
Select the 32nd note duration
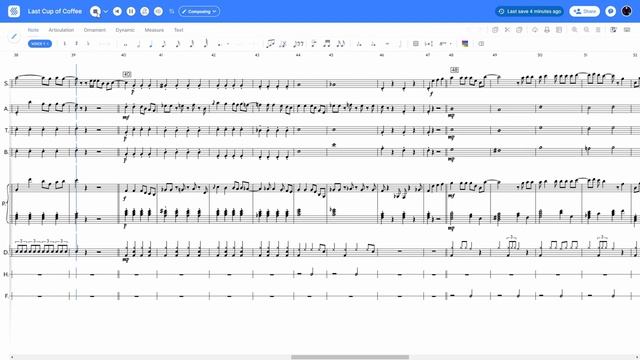coord(192,44)
